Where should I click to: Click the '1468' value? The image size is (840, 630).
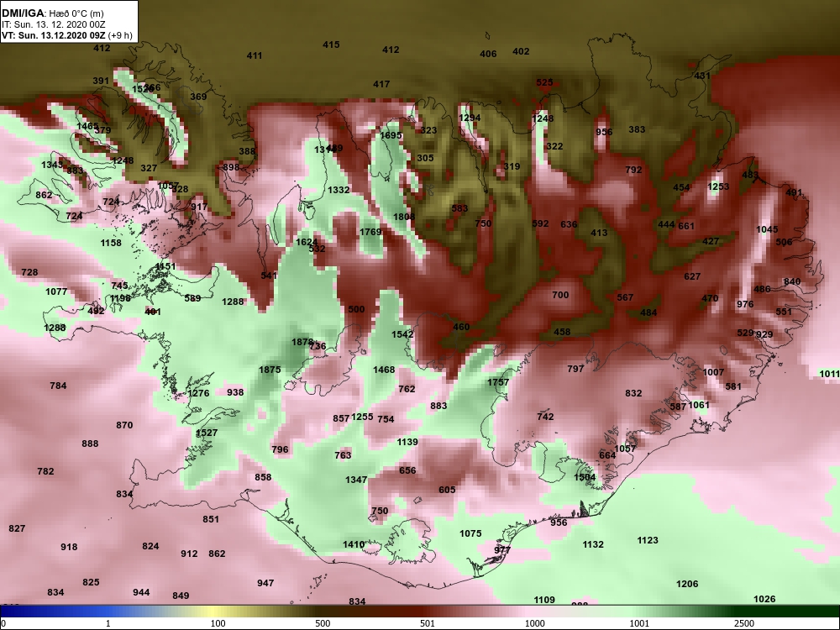pyautogui.click(x=384, y=370)
